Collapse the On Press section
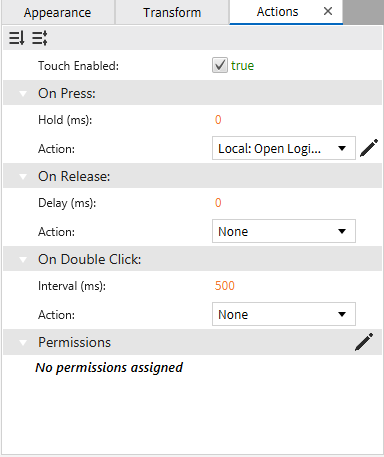The height and width of the screenshot is (457, 384). tap(23, 94)
